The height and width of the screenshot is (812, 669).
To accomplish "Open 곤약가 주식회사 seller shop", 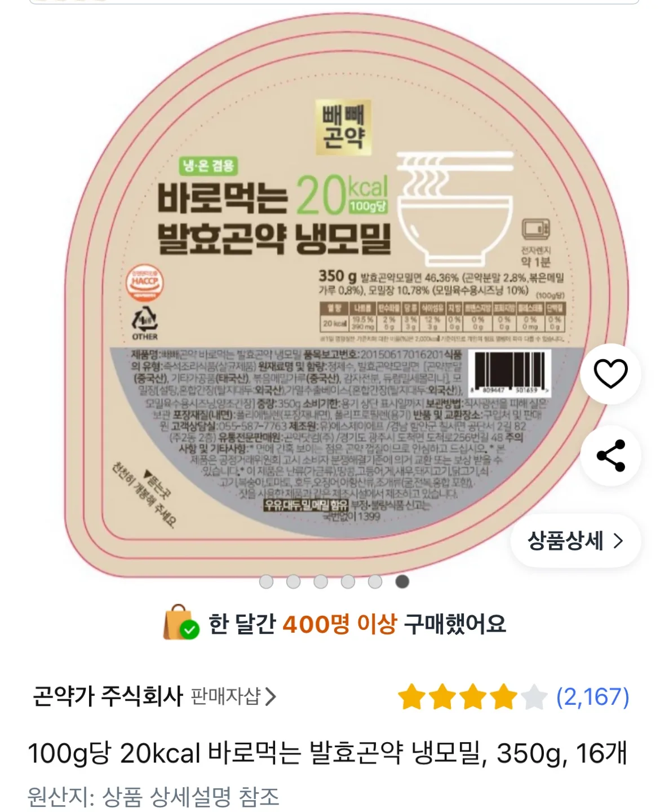I will click(108, 696).
